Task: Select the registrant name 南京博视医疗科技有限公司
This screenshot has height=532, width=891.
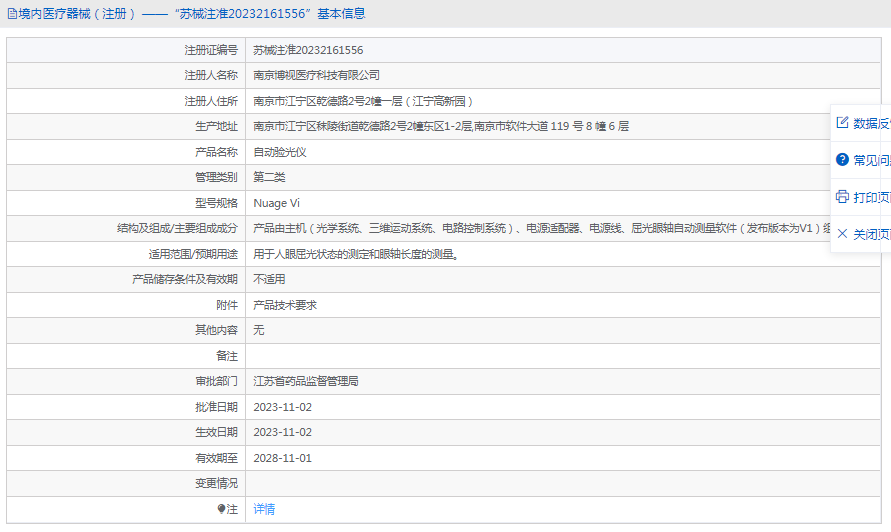Action: coord(317,75)
